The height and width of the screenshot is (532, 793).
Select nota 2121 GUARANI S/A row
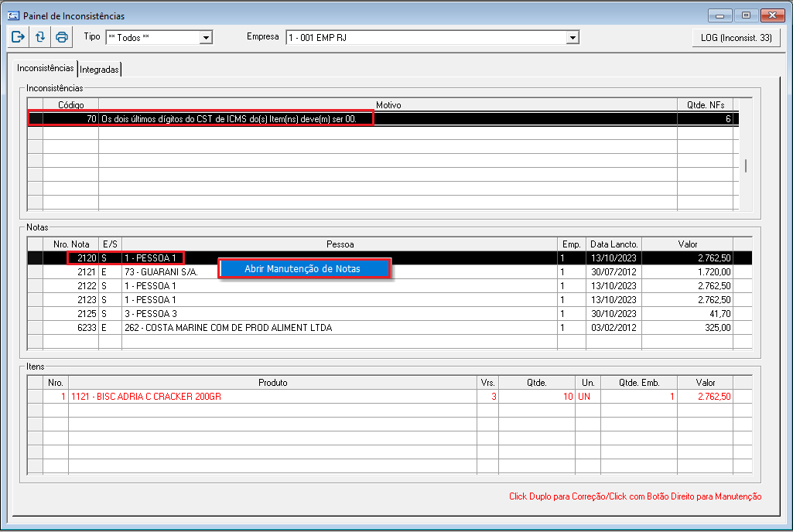[x=389, y=272]
